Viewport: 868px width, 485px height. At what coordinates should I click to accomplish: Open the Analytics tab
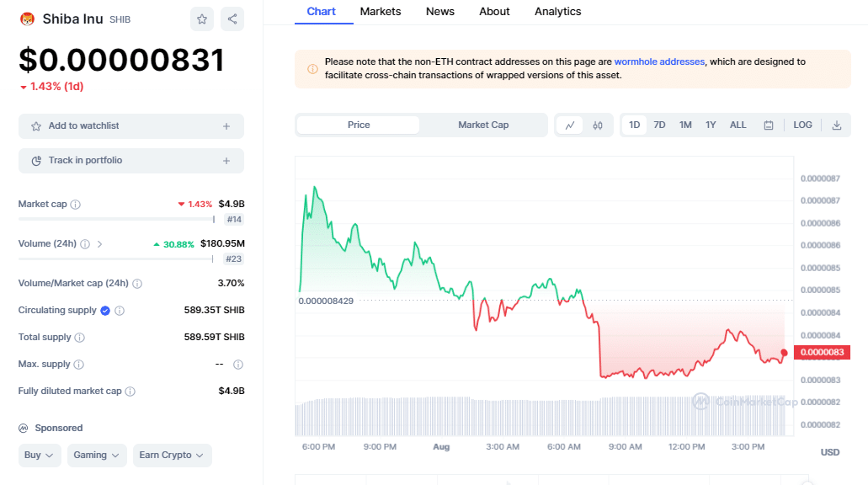(x=557, y=12)
